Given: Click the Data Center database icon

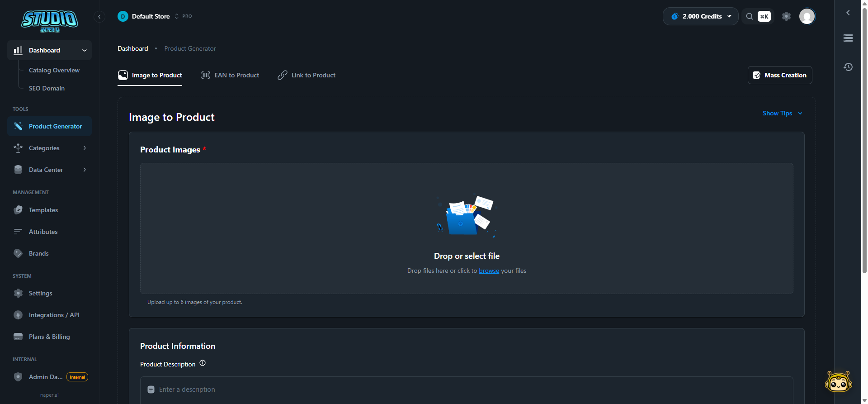Looking at the screenshot, I should (x=18, y=170).
